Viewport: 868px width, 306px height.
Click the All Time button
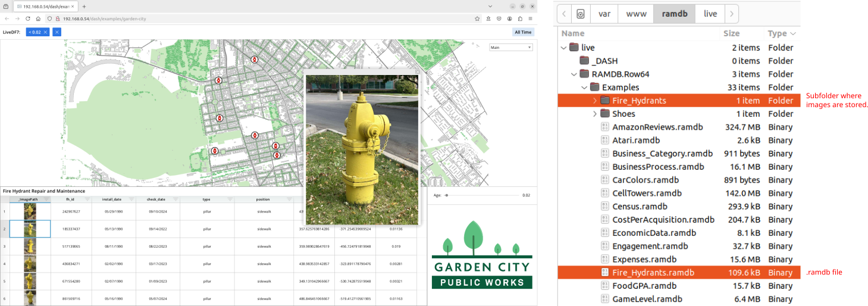[x=524, y=32]
